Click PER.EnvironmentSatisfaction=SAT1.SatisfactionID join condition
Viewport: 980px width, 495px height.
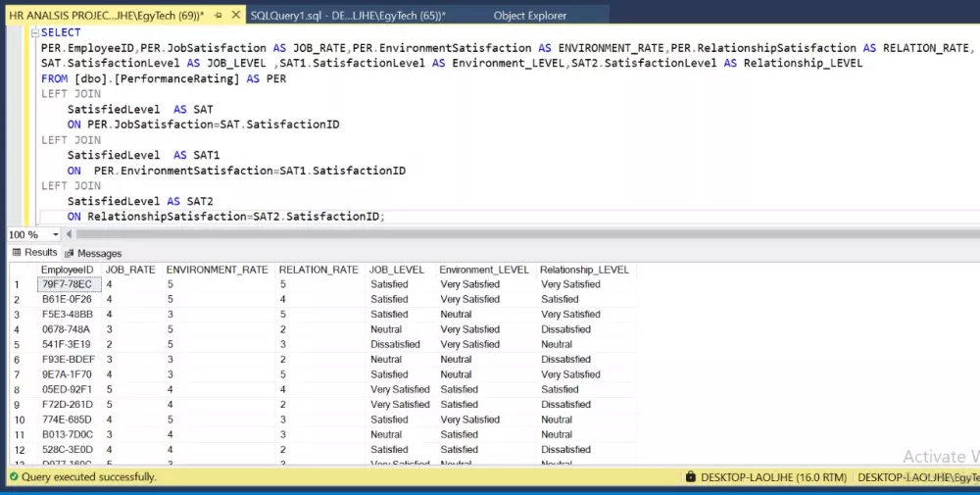[x=250, y=171]
